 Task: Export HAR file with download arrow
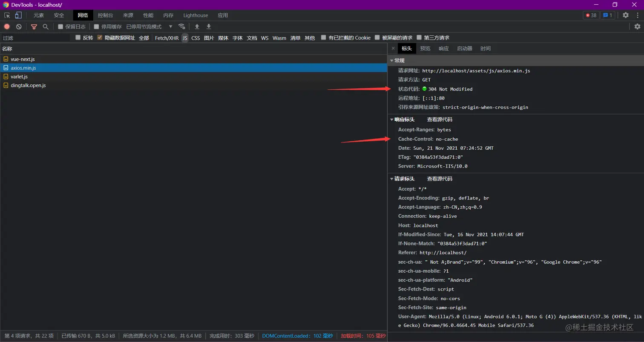click(x=209, y=26)
